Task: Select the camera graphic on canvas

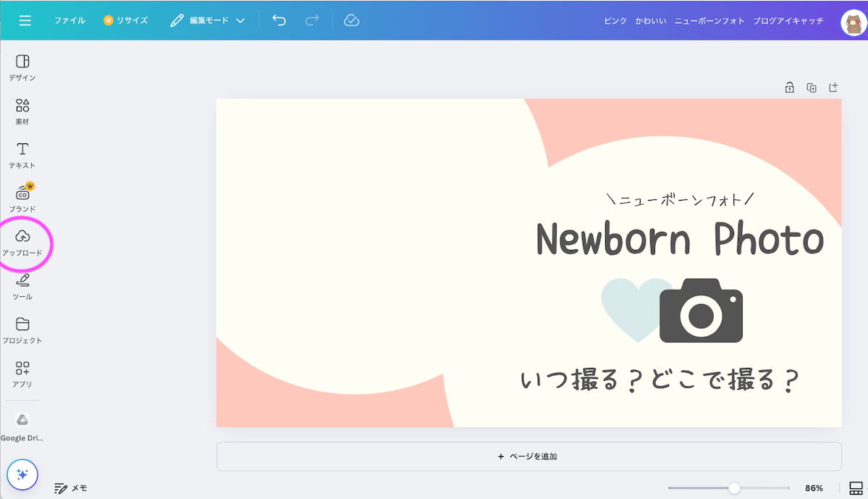Action: click(701, 310)
